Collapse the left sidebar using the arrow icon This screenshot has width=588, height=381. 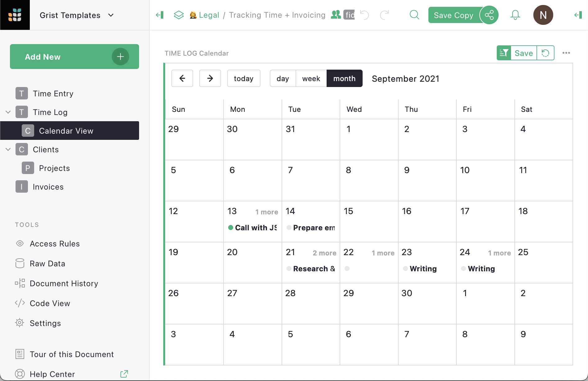tap(159, 15)
